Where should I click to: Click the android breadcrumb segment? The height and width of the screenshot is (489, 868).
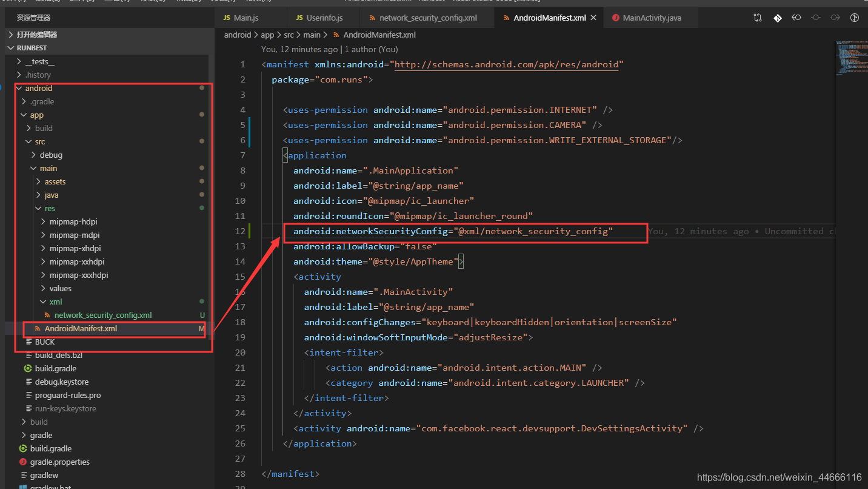coord(238,35)
